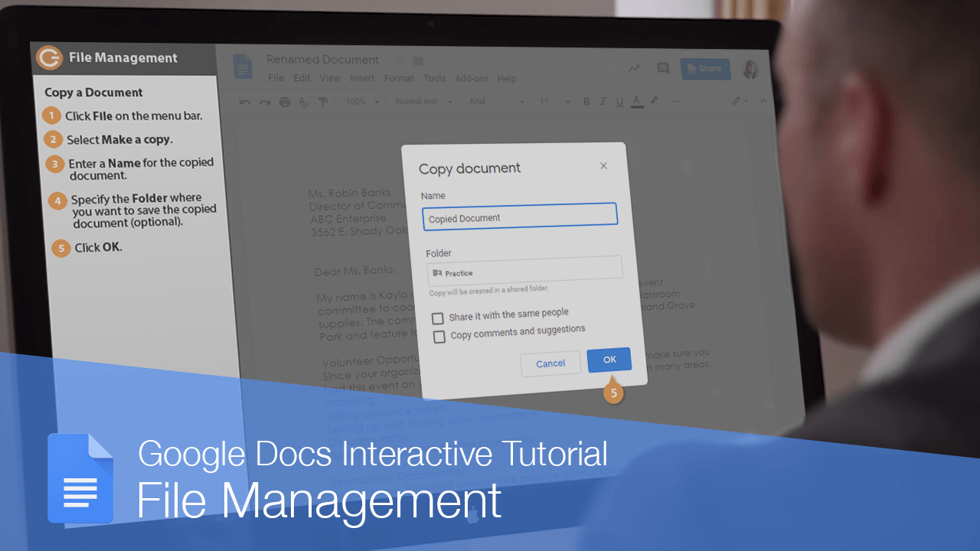Open spelling and grammar check icon
This screenshot has width=980, height=551.
[x=304, y=101]
